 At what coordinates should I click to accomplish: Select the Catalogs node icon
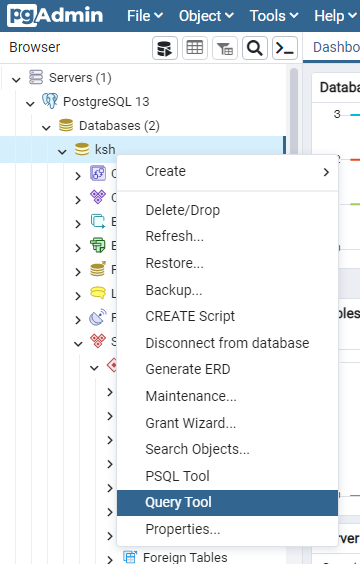tap(98, 197)
